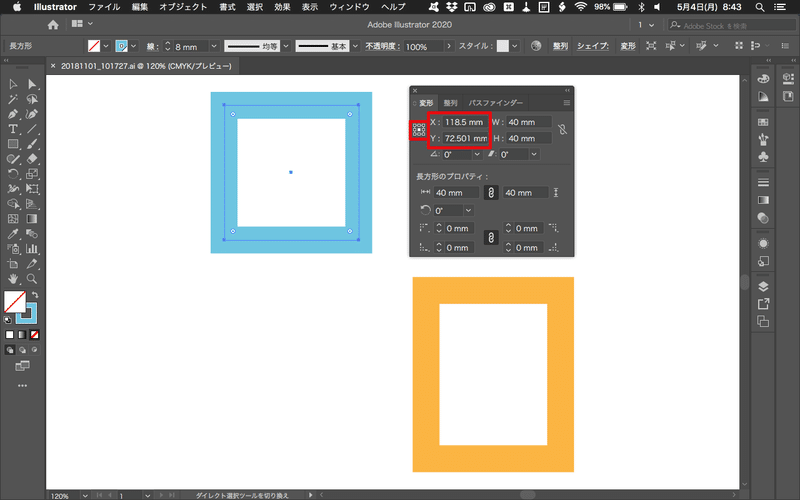This screenshot has height=500, width=800.
Task: Open shear angle dropdown in Transform panel
Action: (534, 154)
